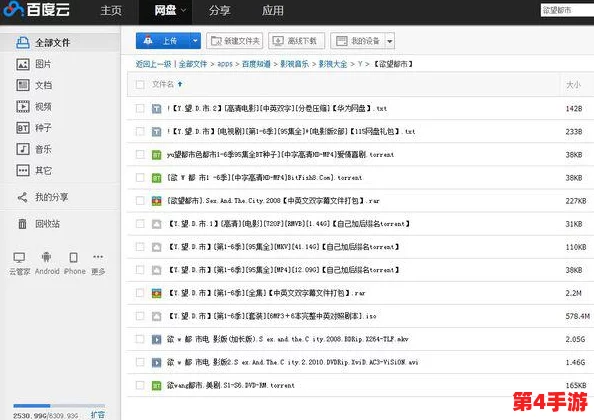Click rar icon of 全集 中英文双字幕文件打包 file
The image size is (594, 420).
156,293
